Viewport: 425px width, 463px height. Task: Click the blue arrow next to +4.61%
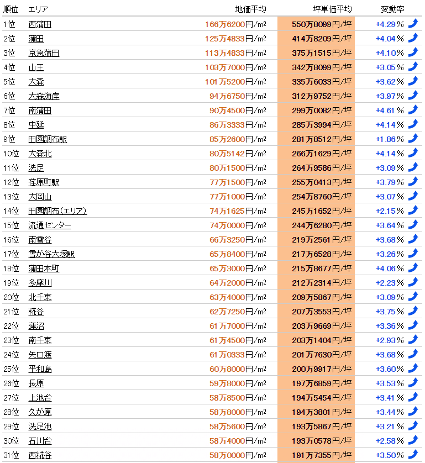(x=413, y=110)
